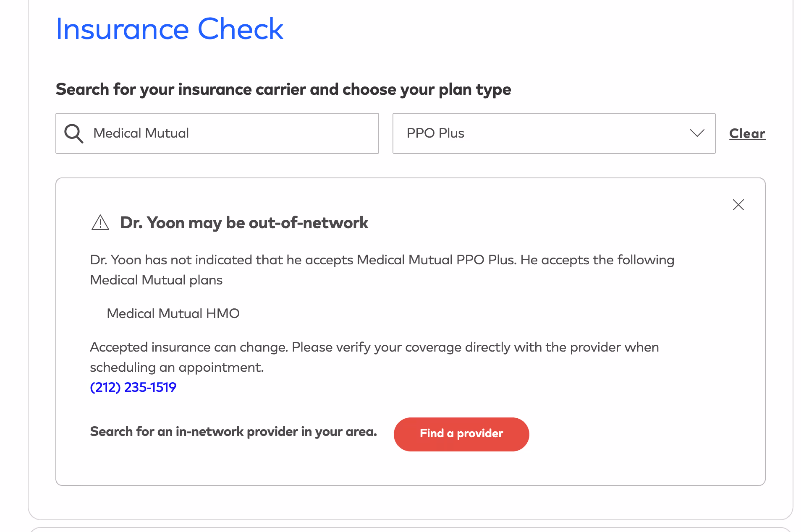Viewport: 801px width, 532px height.
Task: Click the search icon inside the carrier field
Action: click(74, 133)
